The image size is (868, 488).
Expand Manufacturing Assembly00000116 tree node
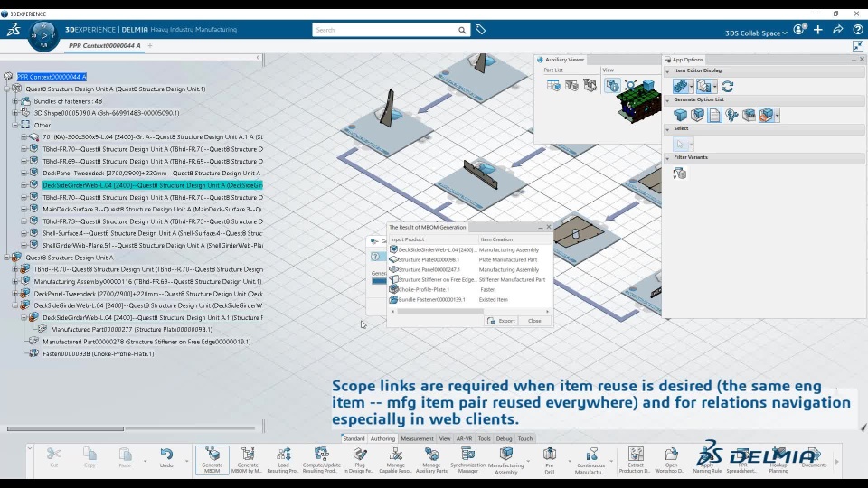coord(15,281)
